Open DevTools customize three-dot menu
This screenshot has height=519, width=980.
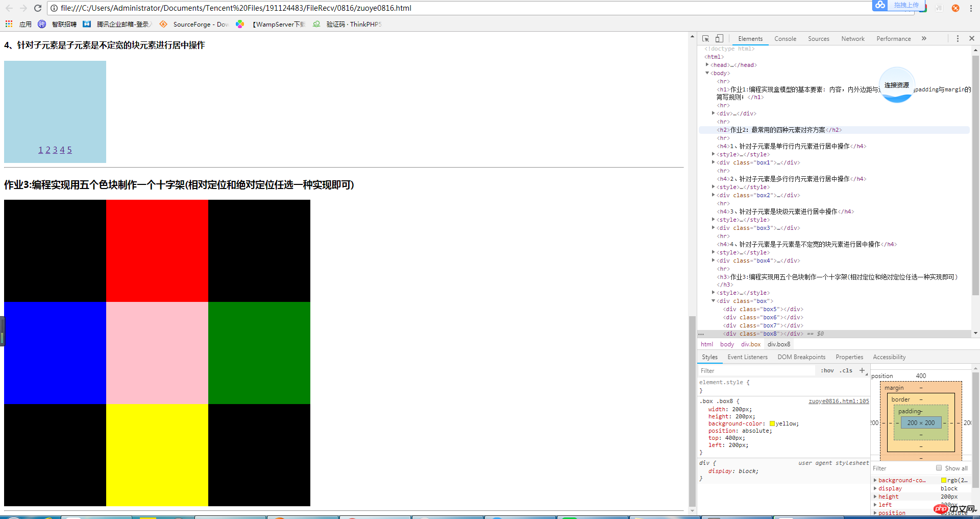pyautogui.click(x=958, y=39)
